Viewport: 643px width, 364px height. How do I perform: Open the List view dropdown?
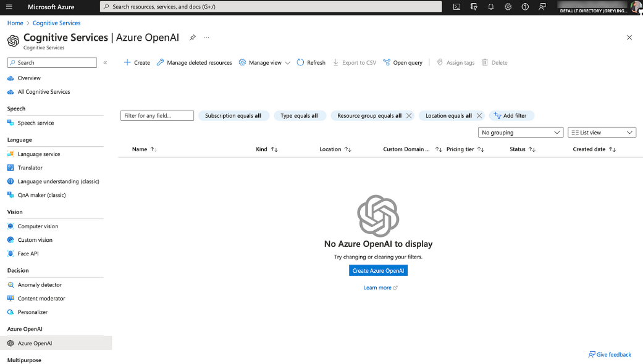click(x=602, y=132)
